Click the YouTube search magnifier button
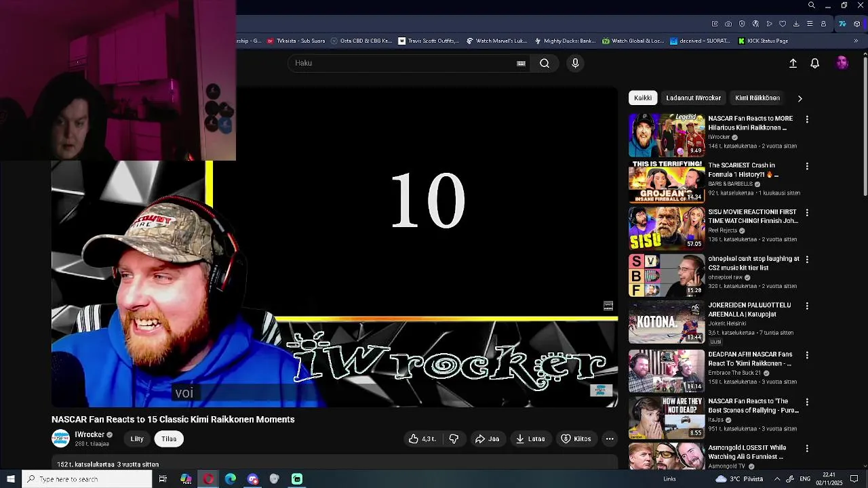Screen dimensions: 868x488 coord(545,63)
